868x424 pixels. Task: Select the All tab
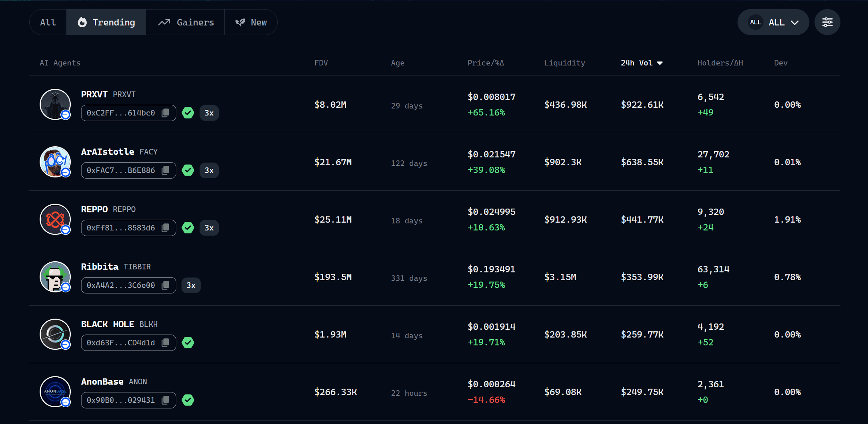pos(48,22)
